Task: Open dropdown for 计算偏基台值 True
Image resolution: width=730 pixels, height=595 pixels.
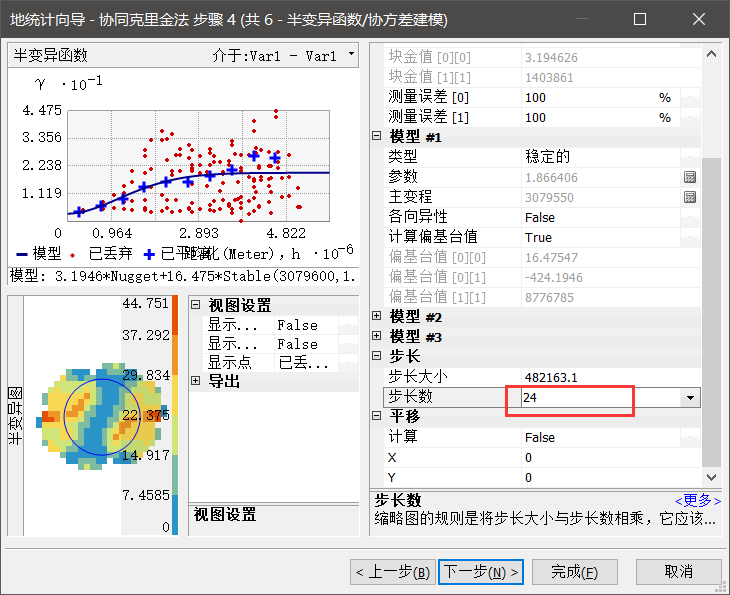Action: [x=690, y=237]
